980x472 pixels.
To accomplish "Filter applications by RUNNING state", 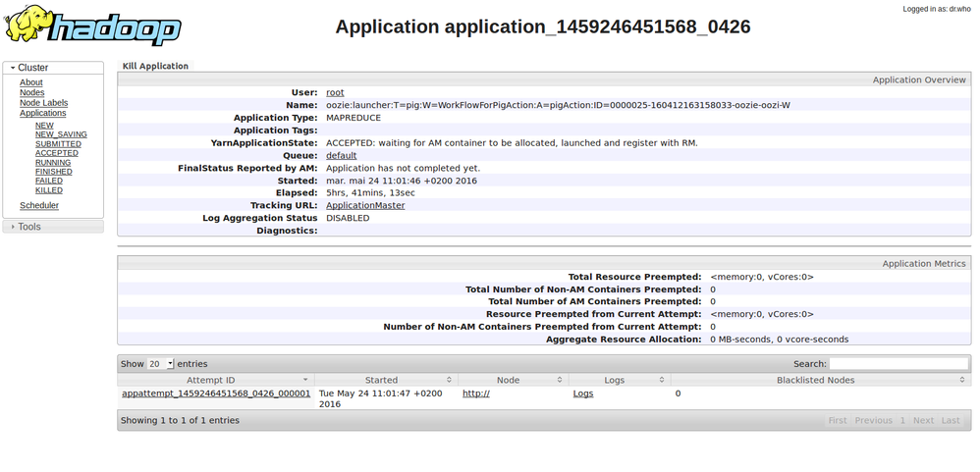I will (x=53, y=163).
